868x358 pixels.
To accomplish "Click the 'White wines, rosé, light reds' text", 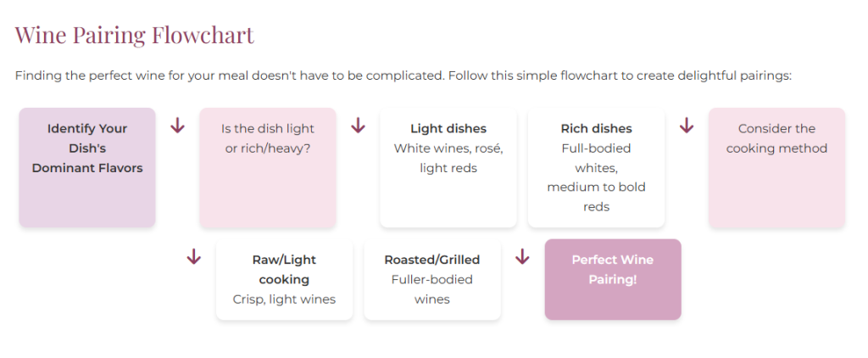I will (448, 159).
